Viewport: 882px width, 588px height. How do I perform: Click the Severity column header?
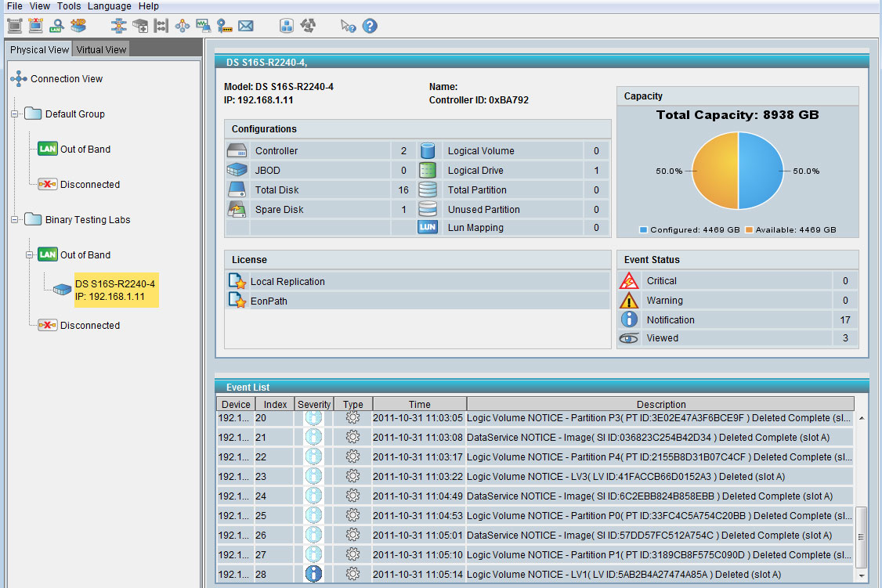coord(314,404)
